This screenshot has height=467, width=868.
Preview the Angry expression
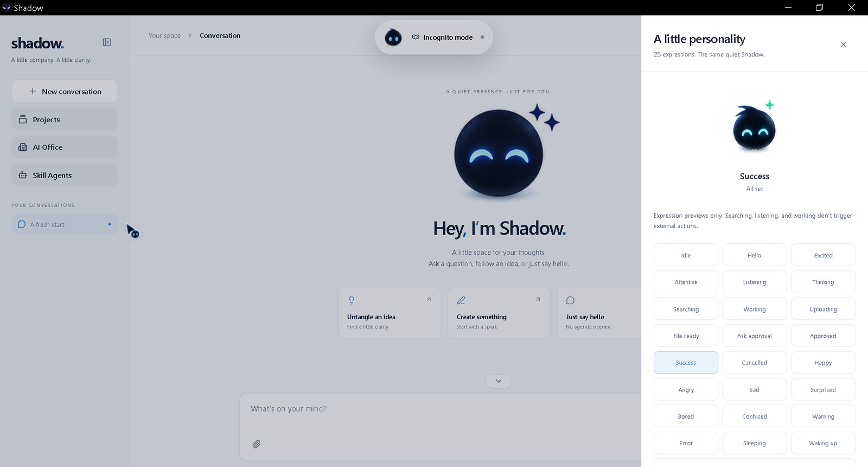coord(686,389)
